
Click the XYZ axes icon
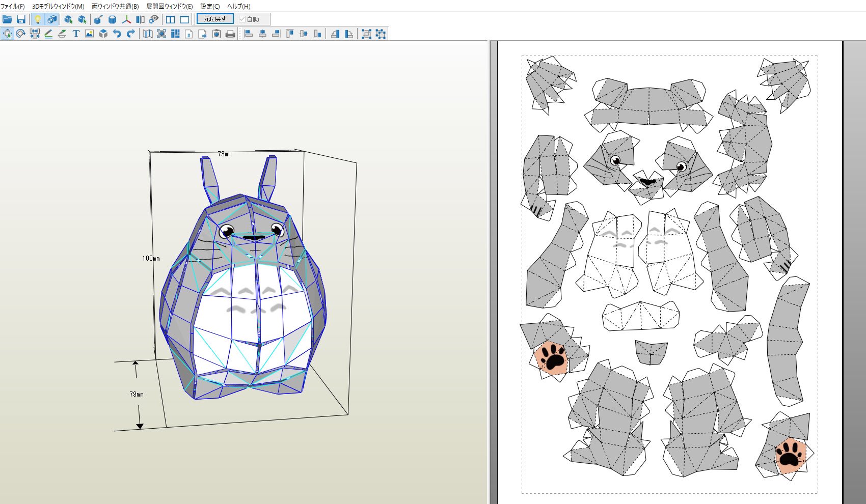[x=126, y=19]
